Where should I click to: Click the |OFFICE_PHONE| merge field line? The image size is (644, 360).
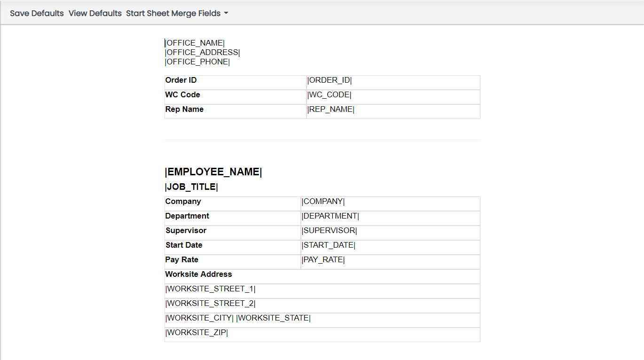click(197, 62)
